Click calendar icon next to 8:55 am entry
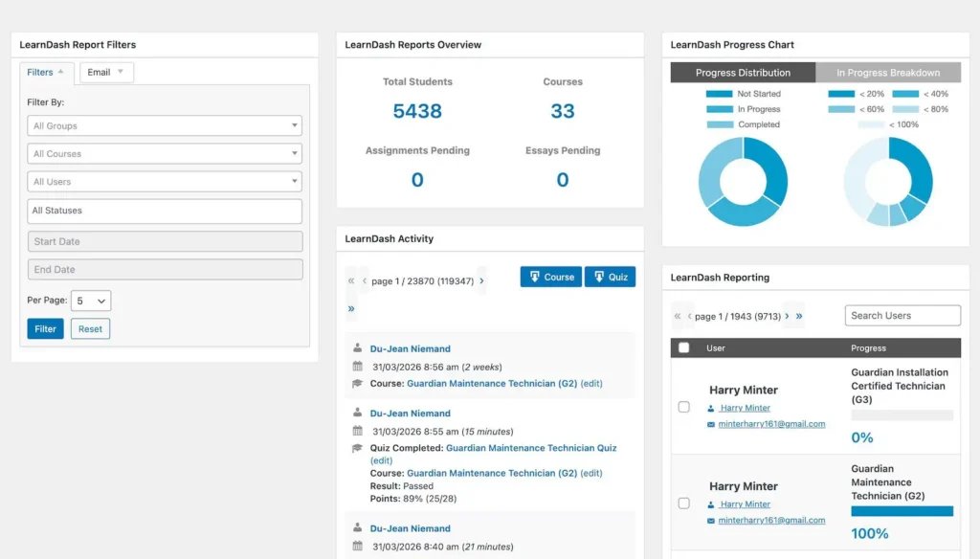This screenshot has width=980, height=559. (x=358, y=430)
